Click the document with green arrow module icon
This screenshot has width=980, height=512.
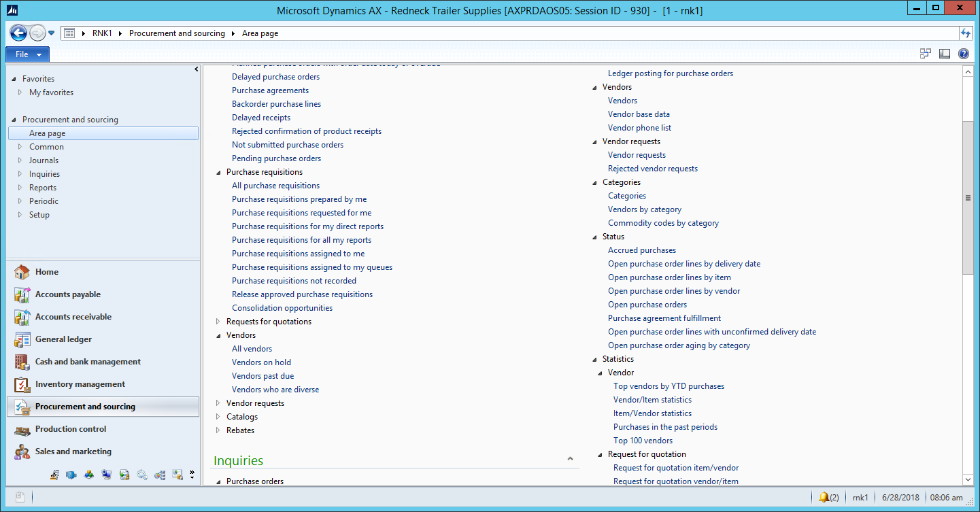click(124, 475)
